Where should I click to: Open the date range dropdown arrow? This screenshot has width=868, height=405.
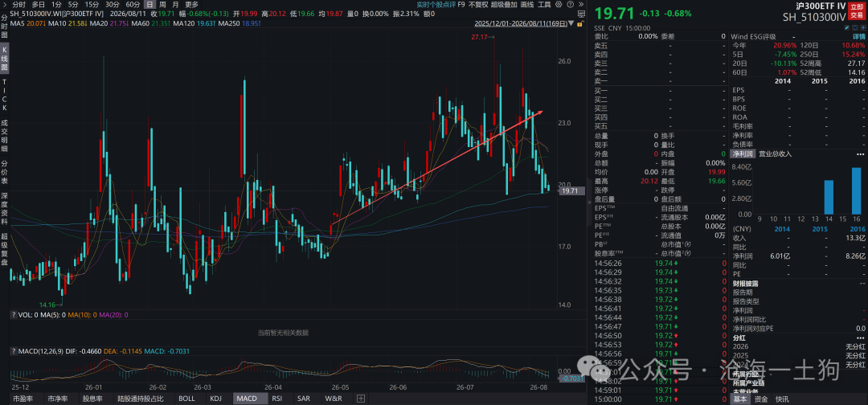click(x=571, y=23)
